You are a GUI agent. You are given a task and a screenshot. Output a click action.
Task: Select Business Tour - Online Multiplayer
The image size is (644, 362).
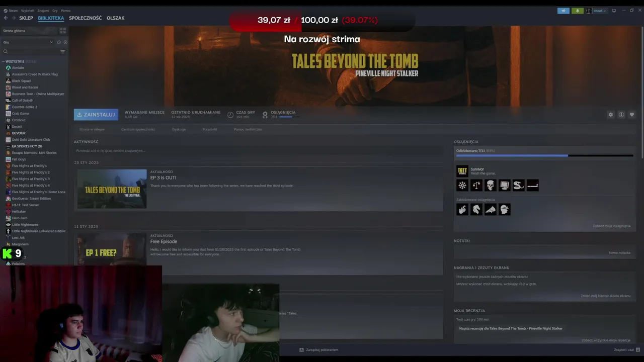[x=38, y=94]
